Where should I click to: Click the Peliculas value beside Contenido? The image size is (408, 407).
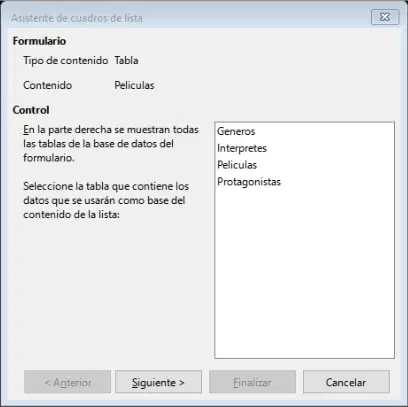(x=134, y=85)
